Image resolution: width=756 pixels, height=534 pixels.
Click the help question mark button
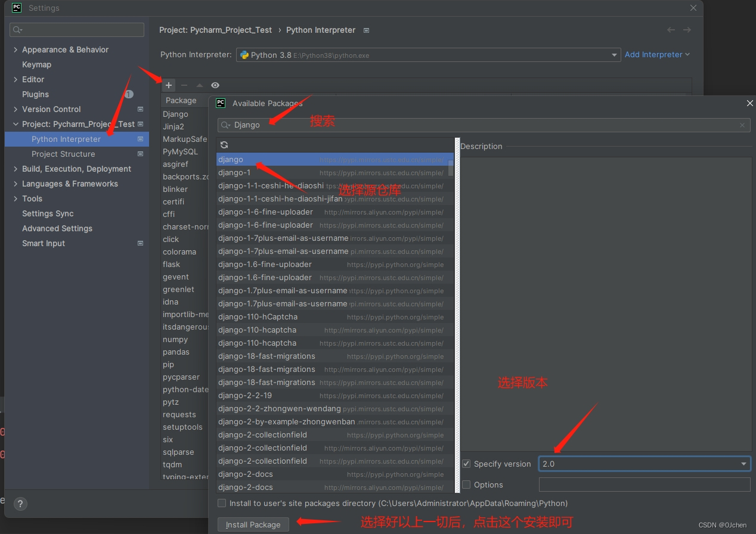tap(20, 504)
